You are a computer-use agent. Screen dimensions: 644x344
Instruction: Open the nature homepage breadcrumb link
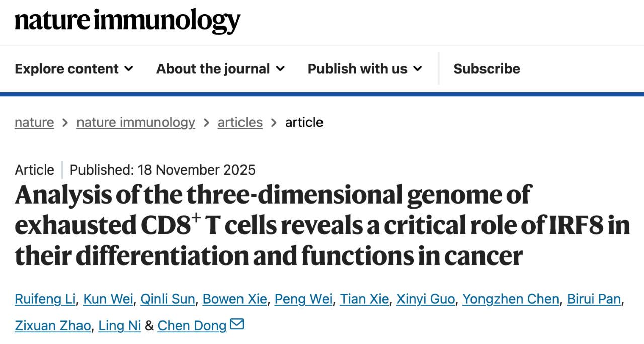point(34,122)
